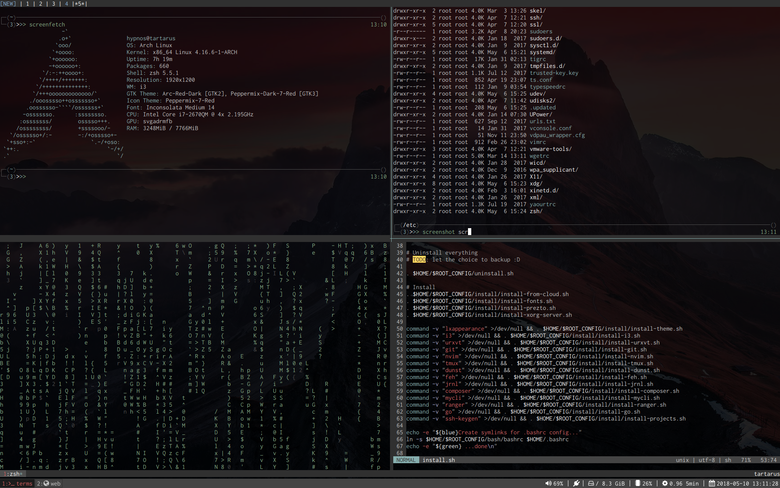The width and height of the screenshot is (780, 488).
Task: Switch to the i3 workspace "2: web"
Action: click(x=49, y=484)
